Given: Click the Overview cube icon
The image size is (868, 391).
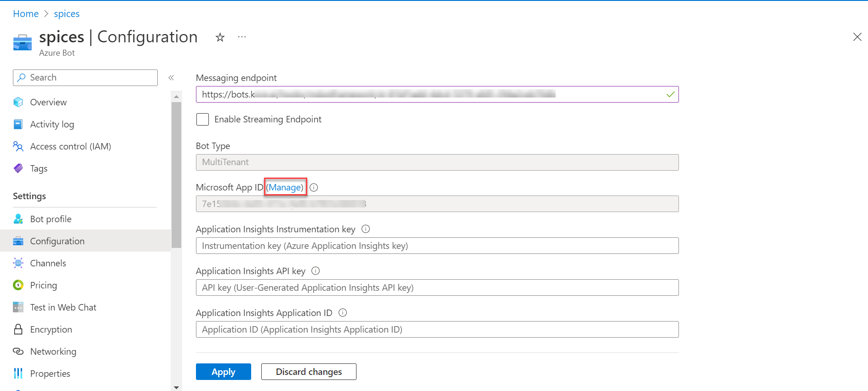Looking at the screenshot, I should (x=18, y=102).
